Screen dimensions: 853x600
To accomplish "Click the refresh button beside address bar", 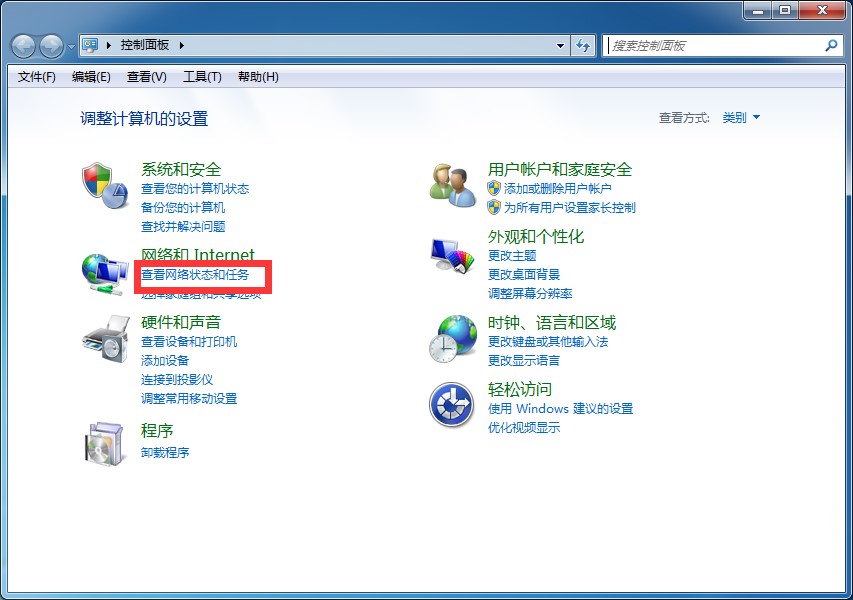I will pyautogui.click(x=584, y=46).
